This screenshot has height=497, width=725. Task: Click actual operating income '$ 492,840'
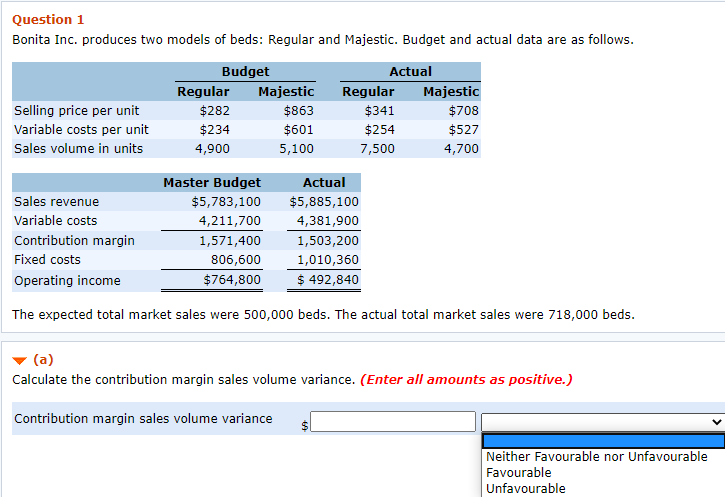pyautogui.click(x=328, y=280)
